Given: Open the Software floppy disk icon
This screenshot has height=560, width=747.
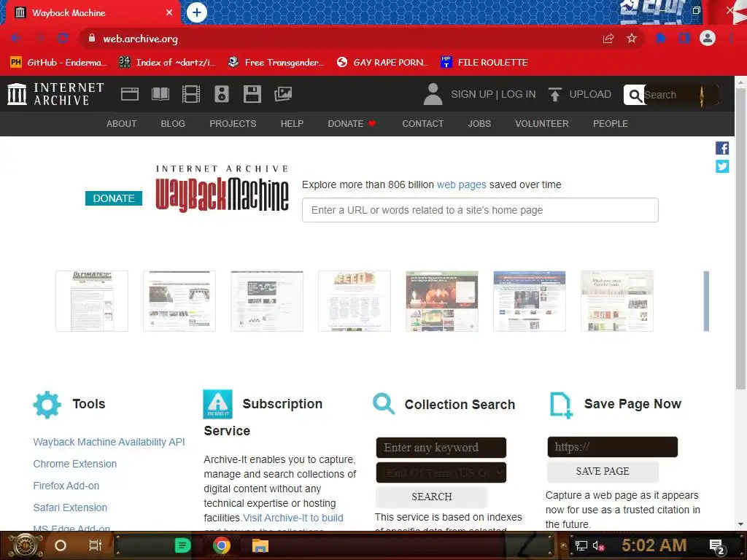Looking at the screenshot, I should (252, 94).
